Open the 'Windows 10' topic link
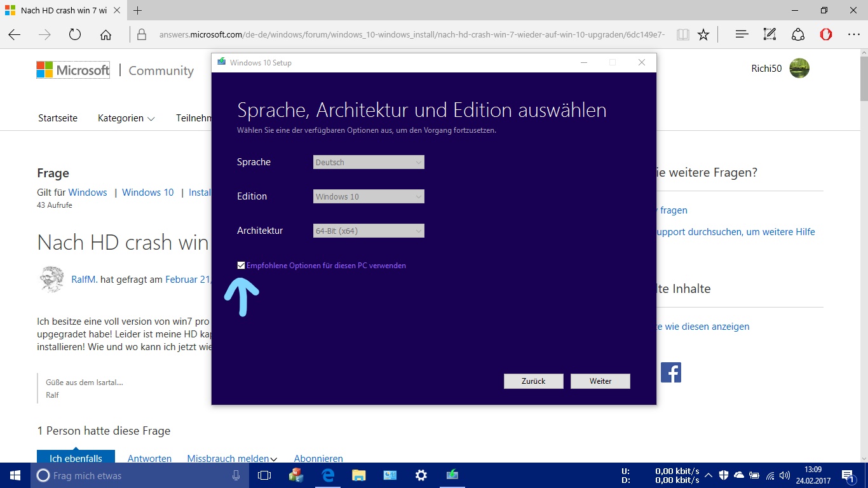 pyautogui.click(x=147, y=193)
